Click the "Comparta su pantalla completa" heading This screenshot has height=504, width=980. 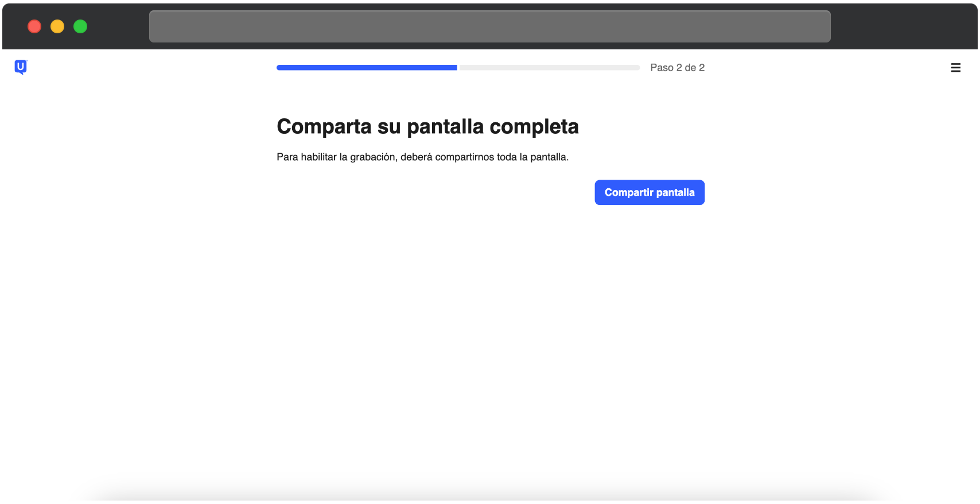click(x=427, y=126)
